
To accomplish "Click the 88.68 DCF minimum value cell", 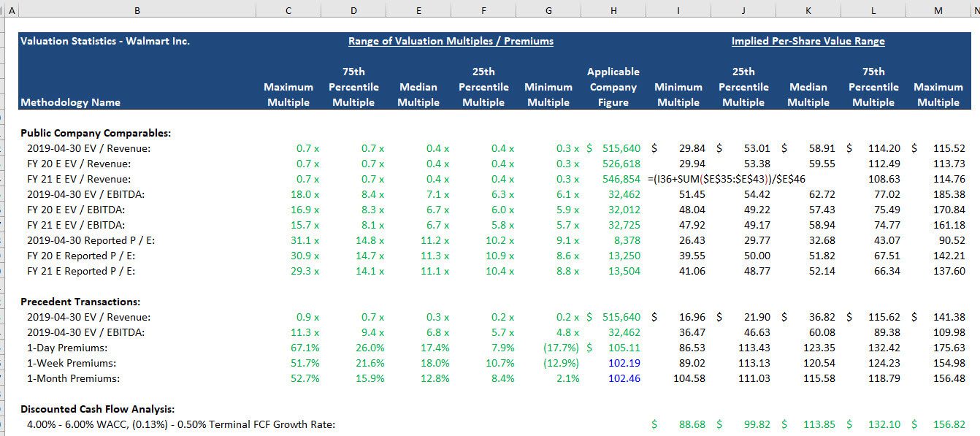I will click(692, 424).
